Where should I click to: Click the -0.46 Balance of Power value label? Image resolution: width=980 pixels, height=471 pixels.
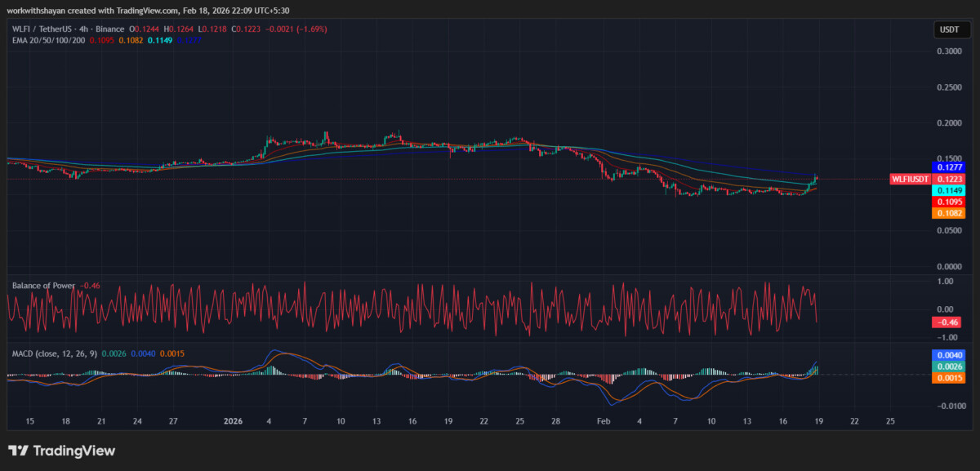coord(945,323)
